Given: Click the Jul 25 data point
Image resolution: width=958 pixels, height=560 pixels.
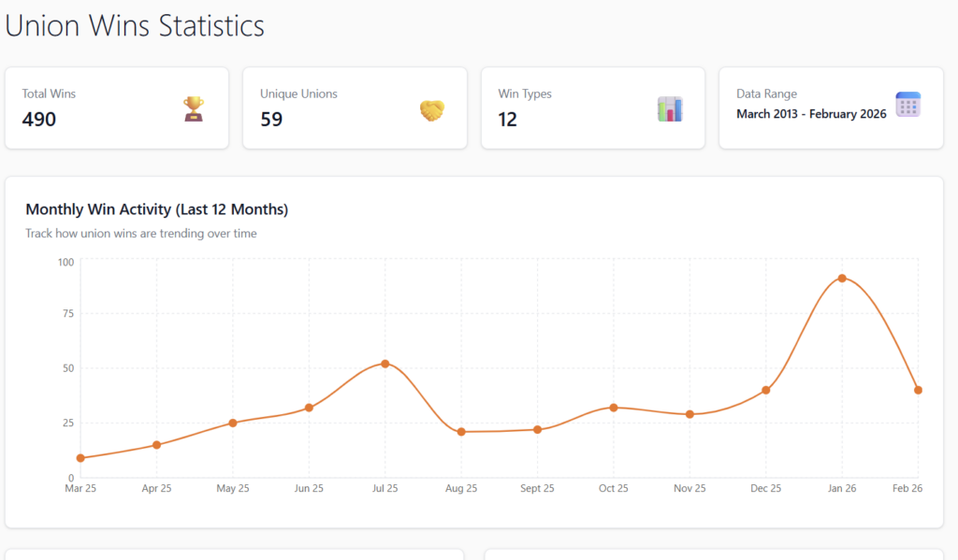Looking at the screenshot, I should 385,364.
